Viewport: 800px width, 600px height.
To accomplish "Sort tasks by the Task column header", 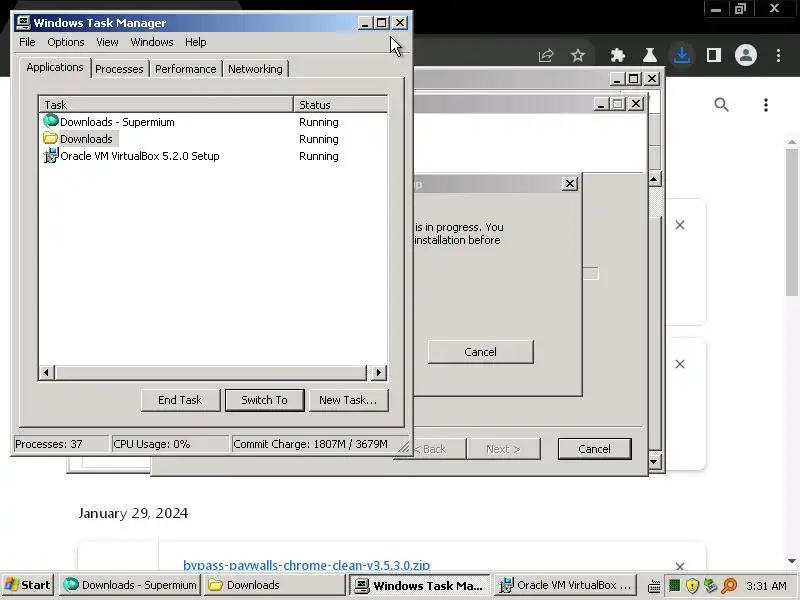I will pyautogui.click(x=166, y=105).
